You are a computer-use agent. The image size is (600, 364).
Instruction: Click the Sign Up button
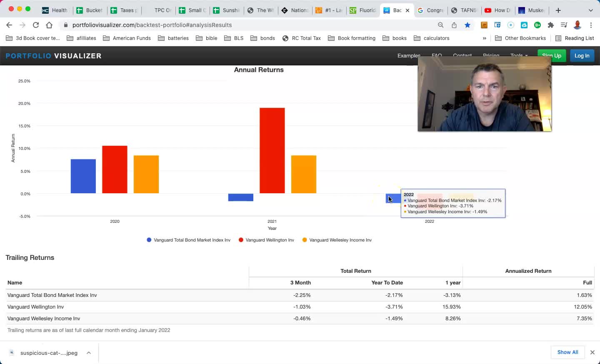pos(552,55)
